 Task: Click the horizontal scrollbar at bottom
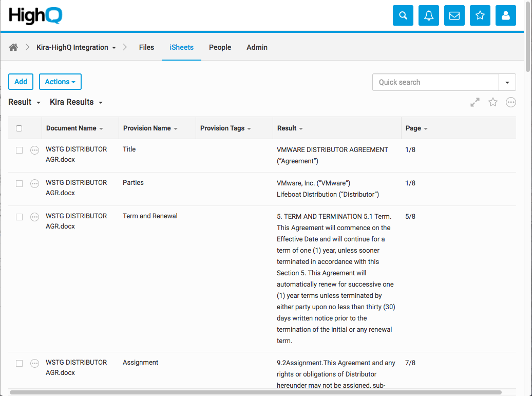tap(256, 392)
